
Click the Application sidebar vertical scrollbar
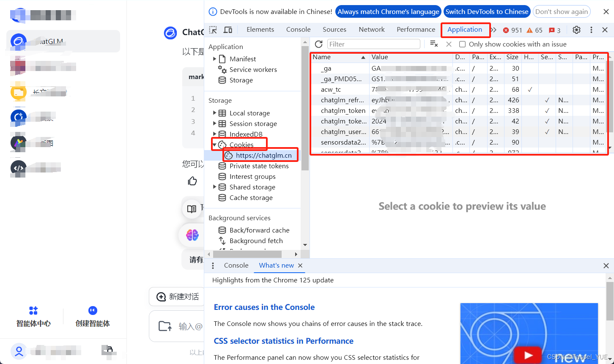[305, 107]
